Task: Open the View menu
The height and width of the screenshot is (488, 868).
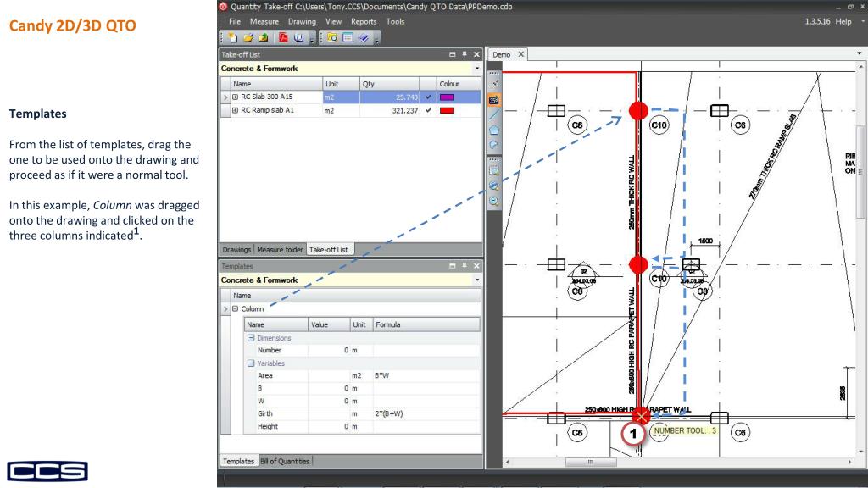Action: pos(333,21)
